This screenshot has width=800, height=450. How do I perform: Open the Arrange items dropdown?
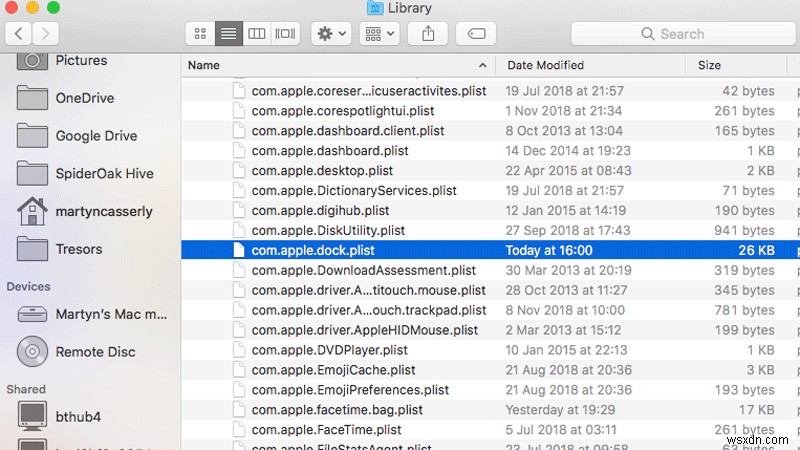379,34
